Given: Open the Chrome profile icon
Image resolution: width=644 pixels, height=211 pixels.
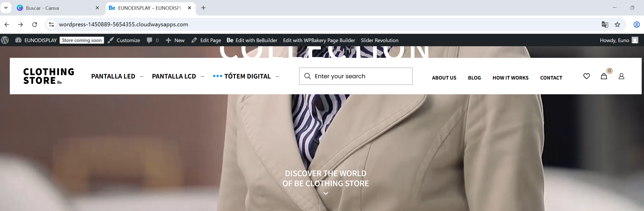Looking at the screenshot, I should pos(637,25).
